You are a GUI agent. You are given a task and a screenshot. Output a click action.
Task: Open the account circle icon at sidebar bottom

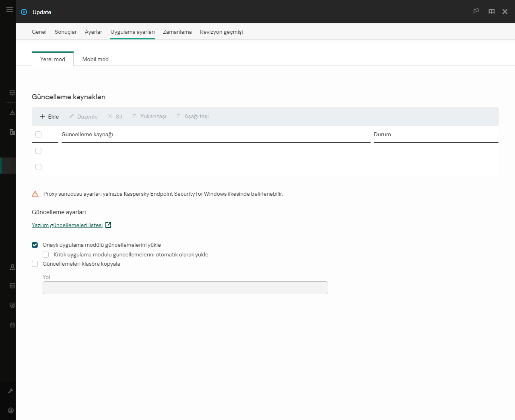click(11, 410)
